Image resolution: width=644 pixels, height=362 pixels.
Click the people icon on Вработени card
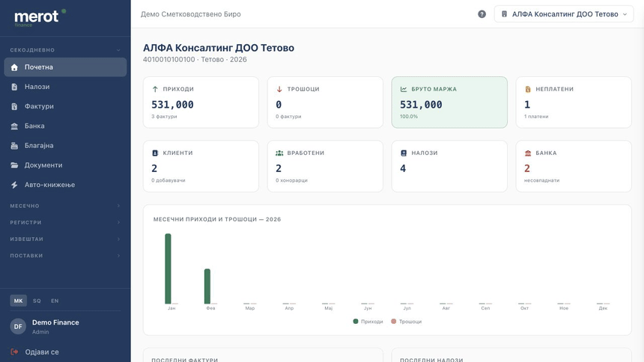(279, 153)
